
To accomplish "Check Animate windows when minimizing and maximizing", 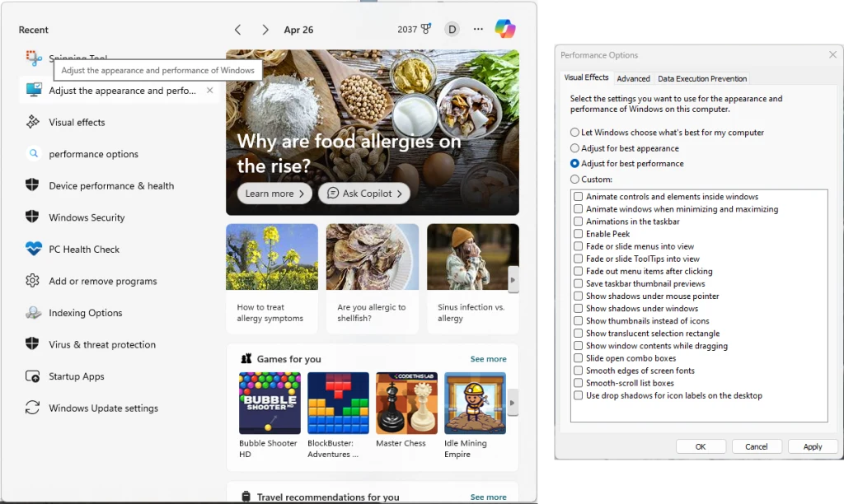I will [578, 208].
